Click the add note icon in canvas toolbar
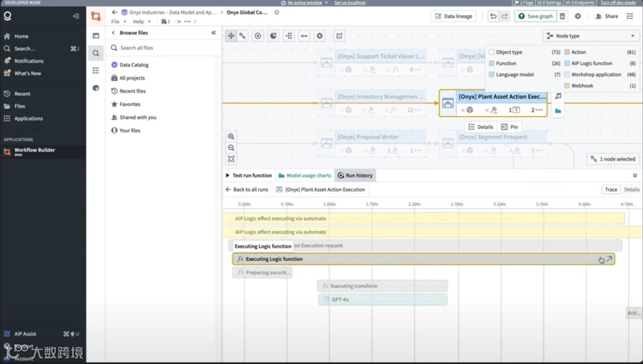 pos(339,36)
